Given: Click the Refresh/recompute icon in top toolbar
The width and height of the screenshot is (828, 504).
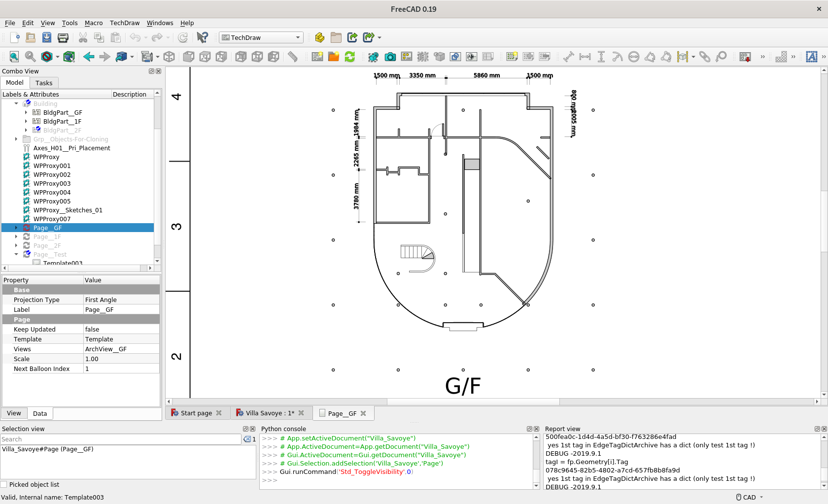Looking at the screenshot, I should pyautogui.click(x=183, y=37).
